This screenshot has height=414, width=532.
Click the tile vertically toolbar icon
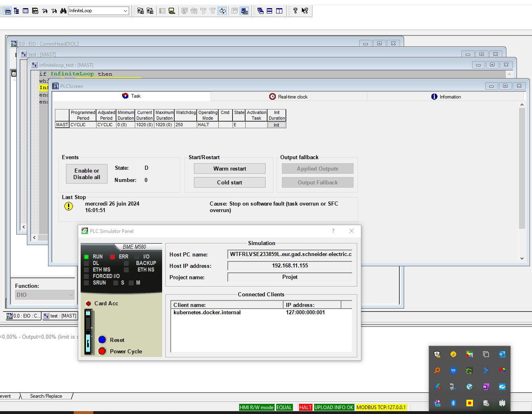pyautogui.click(x=279, y=11)
